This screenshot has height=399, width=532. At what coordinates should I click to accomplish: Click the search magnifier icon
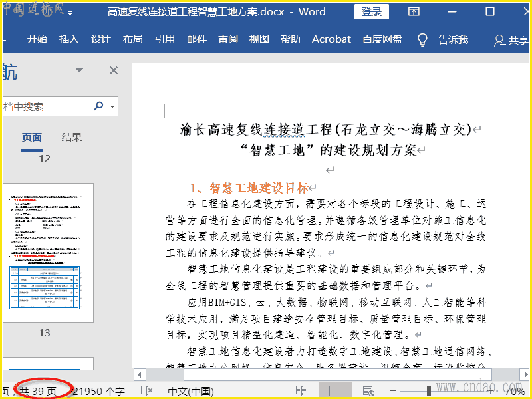coord(98,106)
